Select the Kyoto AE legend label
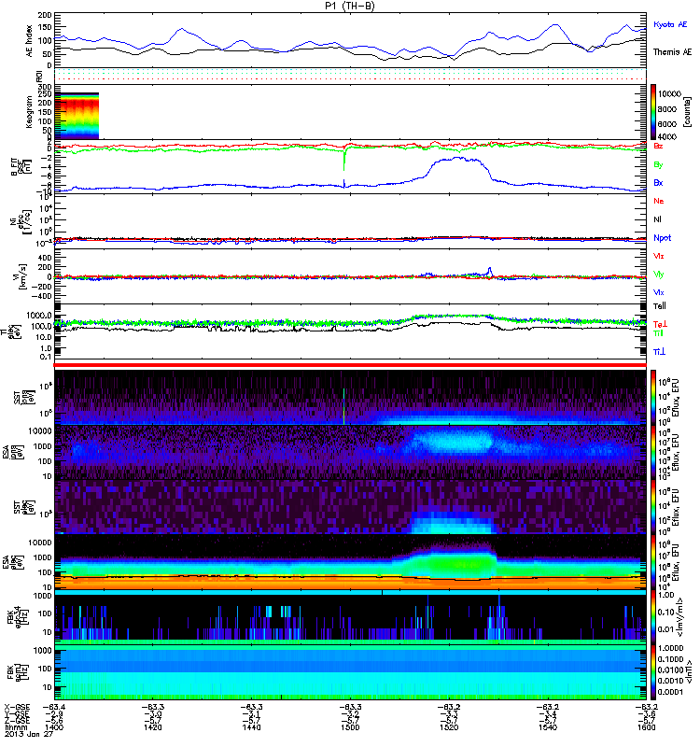This screenshot has height=747, width=700. point(670,24)
